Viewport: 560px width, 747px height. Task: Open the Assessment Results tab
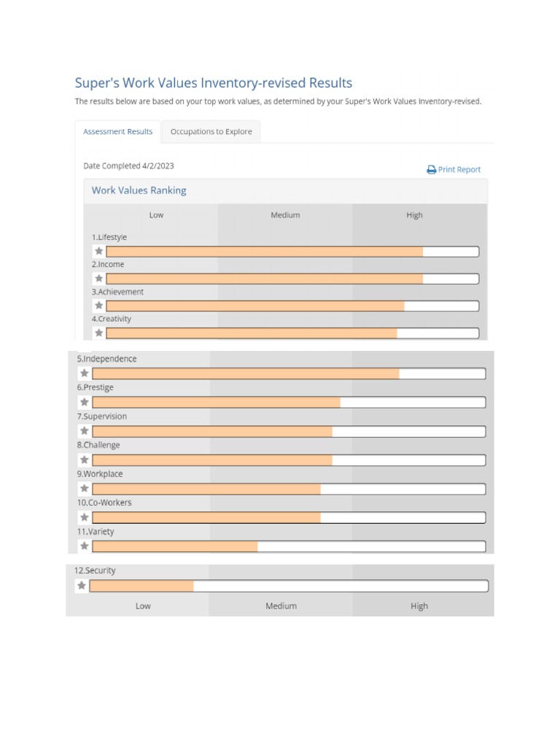pyautogui.click(x=118, y=132)
